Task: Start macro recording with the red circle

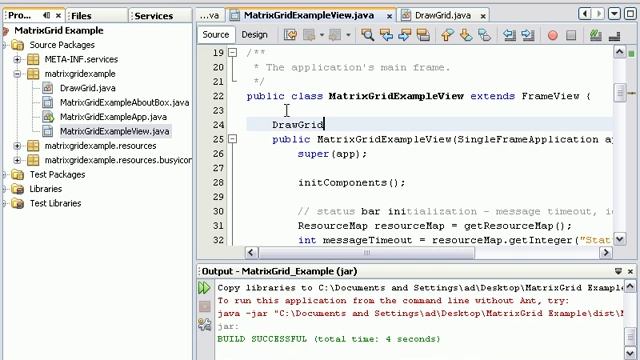Action: pyautogui.click(x=553, y=36)
